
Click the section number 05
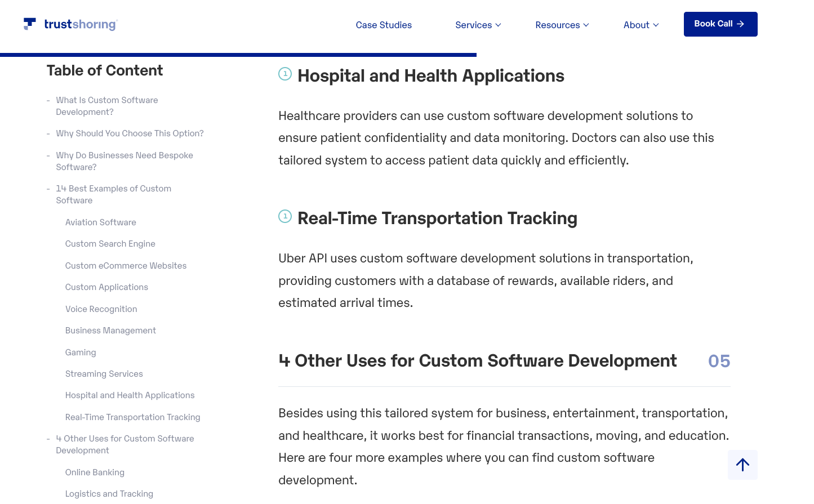click(x=719, y=361)
